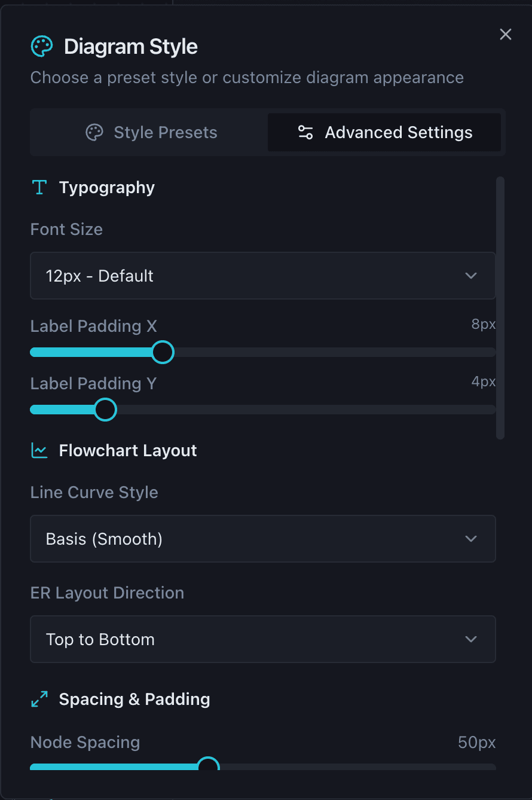Click the palette icon beside Diagram Style

coord(41,46)
